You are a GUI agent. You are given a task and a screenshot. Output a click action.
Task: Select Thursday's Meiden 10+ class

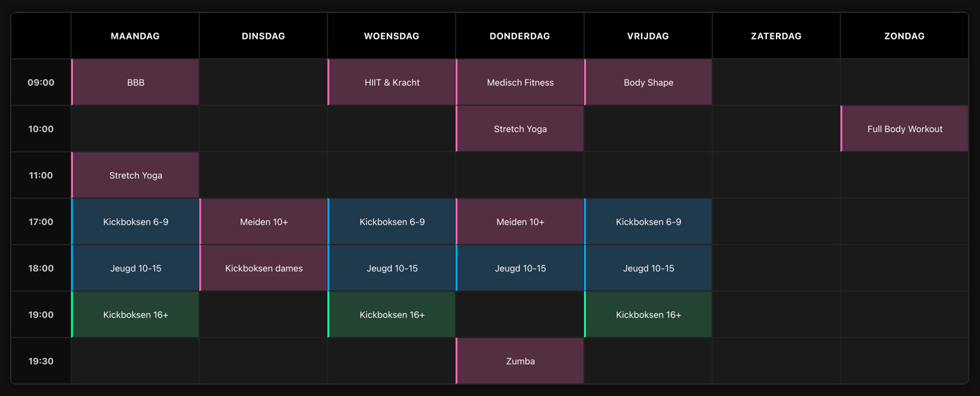520,222
